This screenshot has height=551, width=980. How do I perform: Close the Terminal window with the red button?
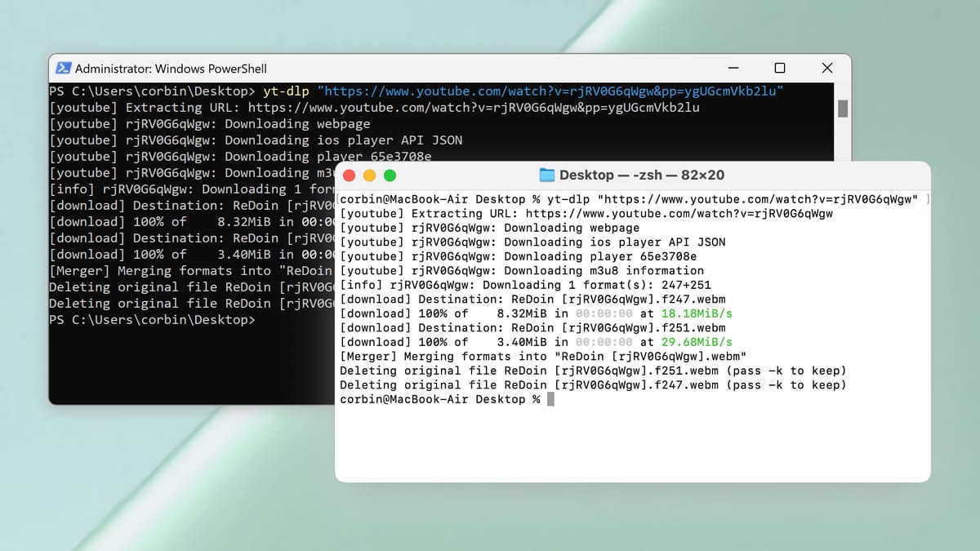[350, 176]
